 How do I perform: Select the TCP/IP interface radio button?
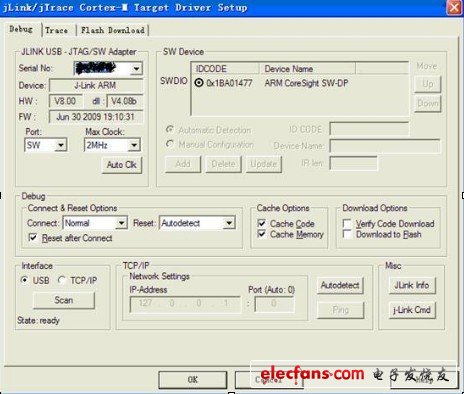(x=62, y=280)
